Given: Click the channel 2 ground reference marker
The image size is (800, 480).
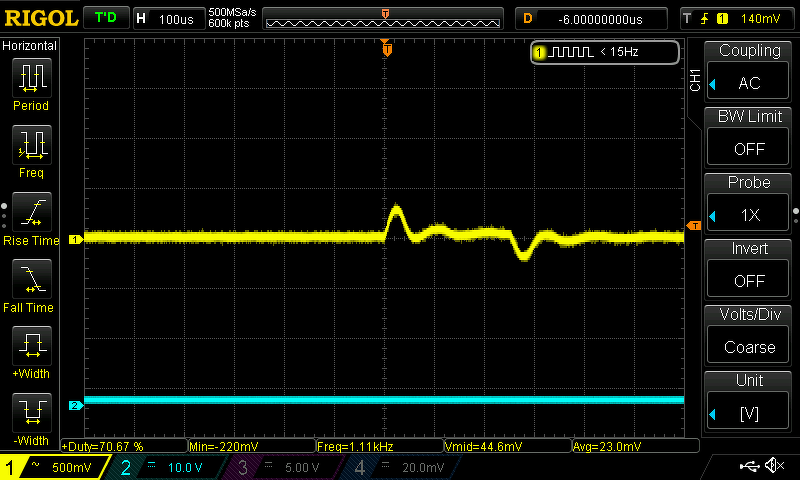Looking at the screenshot, I should pos(76,405).
